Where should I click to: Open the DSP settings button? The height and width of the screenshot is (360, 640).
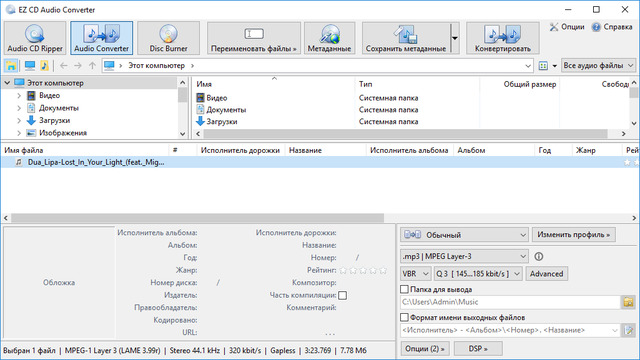pyautogui.click(x=478, y=349)
